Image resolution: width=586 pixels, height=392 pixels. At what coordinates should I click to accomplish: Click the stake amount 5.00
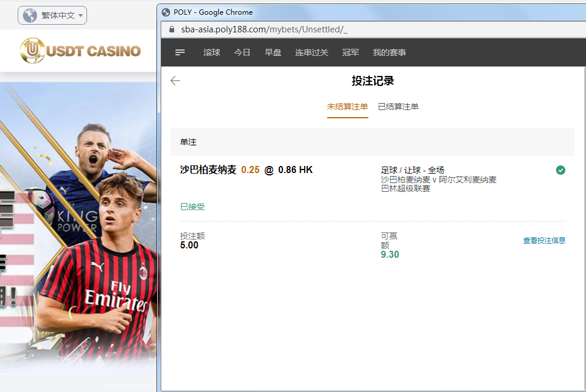pyautogui.click(x=189, y=245)
